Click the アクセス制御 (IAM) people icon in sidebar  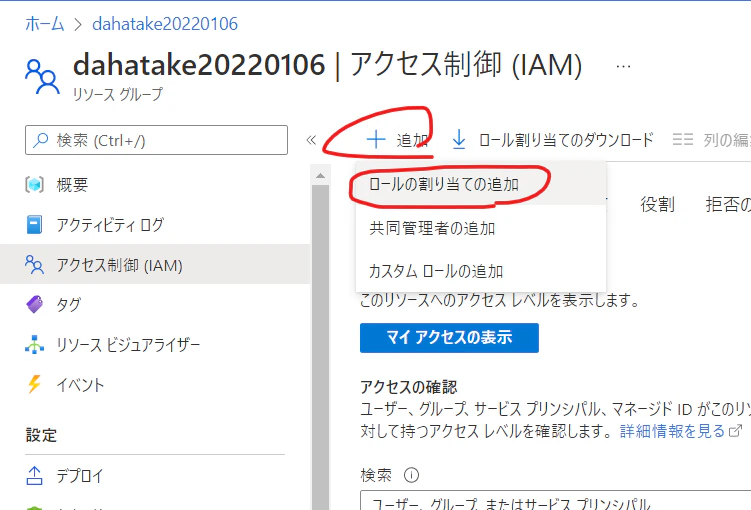(34, 264)
